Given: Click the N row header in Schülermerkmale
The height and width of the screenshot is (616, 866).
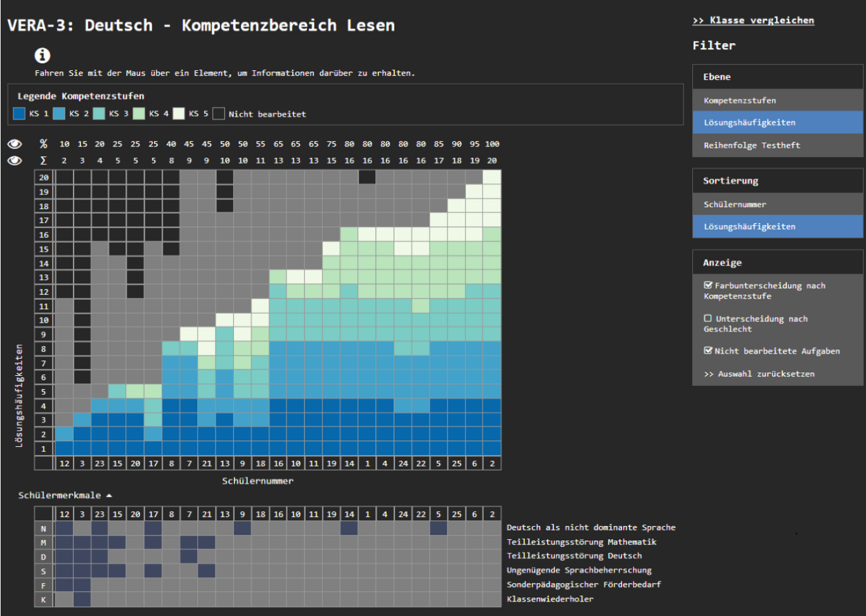Looking at the screenshot, I should coord(44,529).
